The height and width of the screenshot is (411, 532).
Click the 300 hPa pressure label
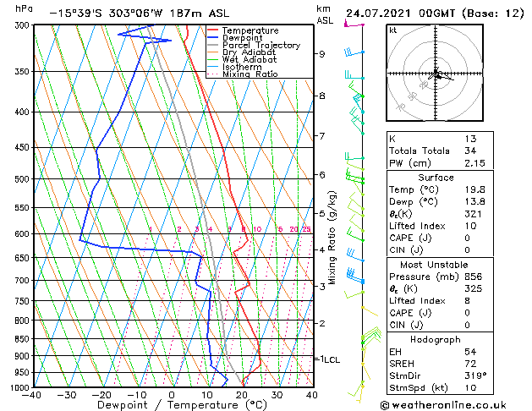click(x=22, y=25)
